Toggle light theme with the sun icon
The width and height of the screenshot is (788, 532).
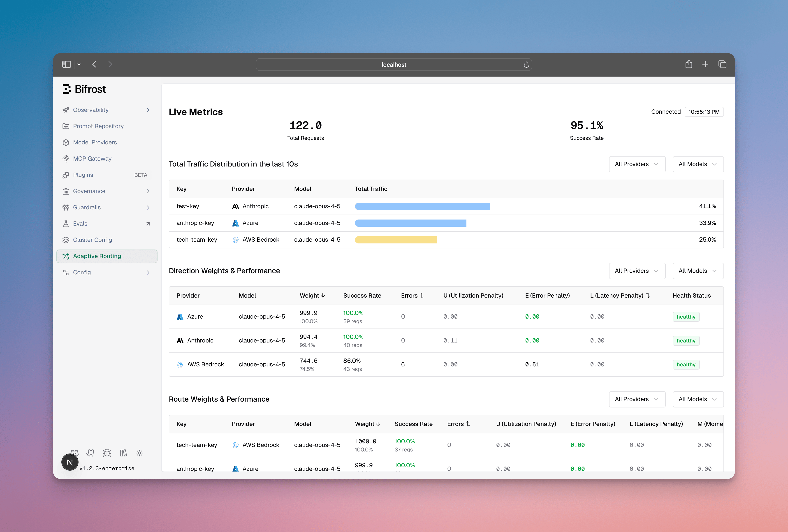(139, 453)
